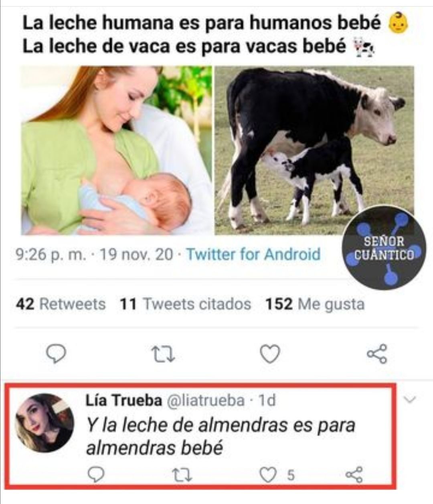
Task: Open the cow and calf photo
Action: (x=314, y=150)
